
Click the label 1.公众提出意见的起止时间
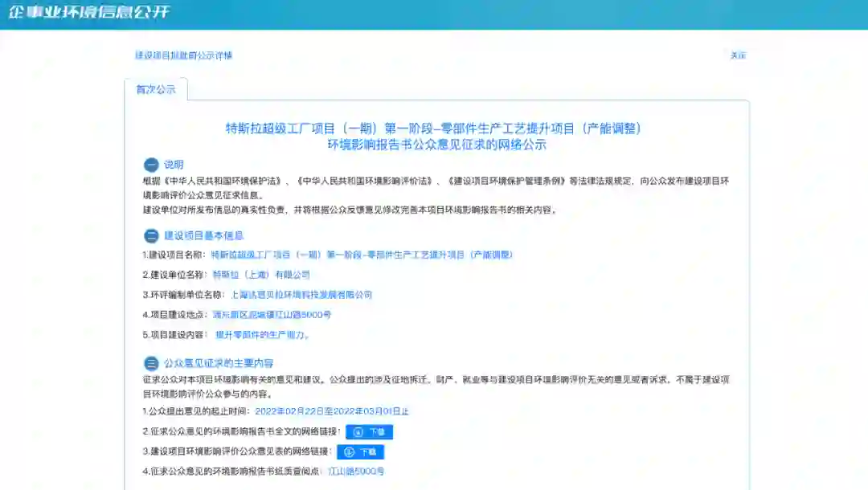[196, 411]
